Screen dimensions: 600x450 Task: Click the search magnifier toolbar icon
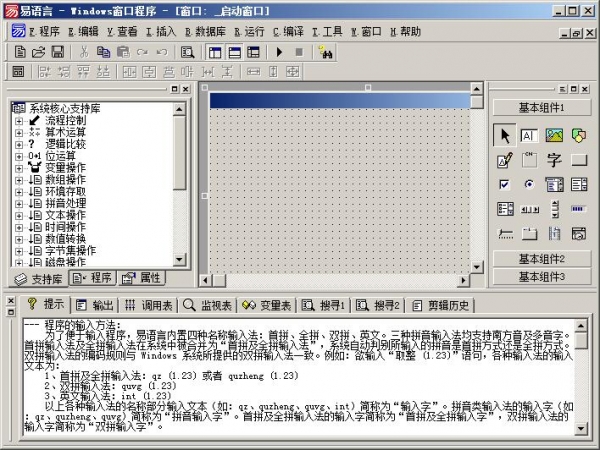187,52
